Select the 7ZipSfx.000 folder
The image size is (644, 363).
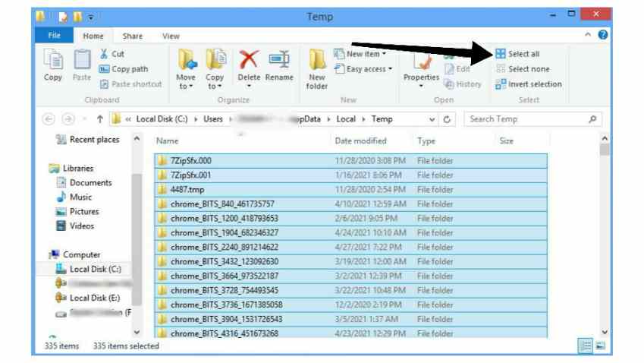(x=350, y=161)
